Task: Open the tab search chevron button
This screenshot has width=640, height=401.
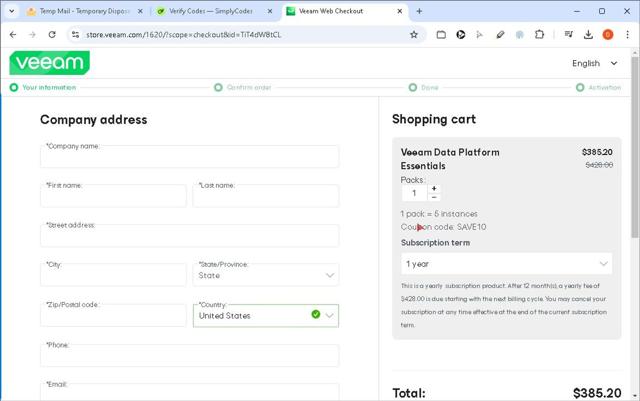Action: [11, 11]
